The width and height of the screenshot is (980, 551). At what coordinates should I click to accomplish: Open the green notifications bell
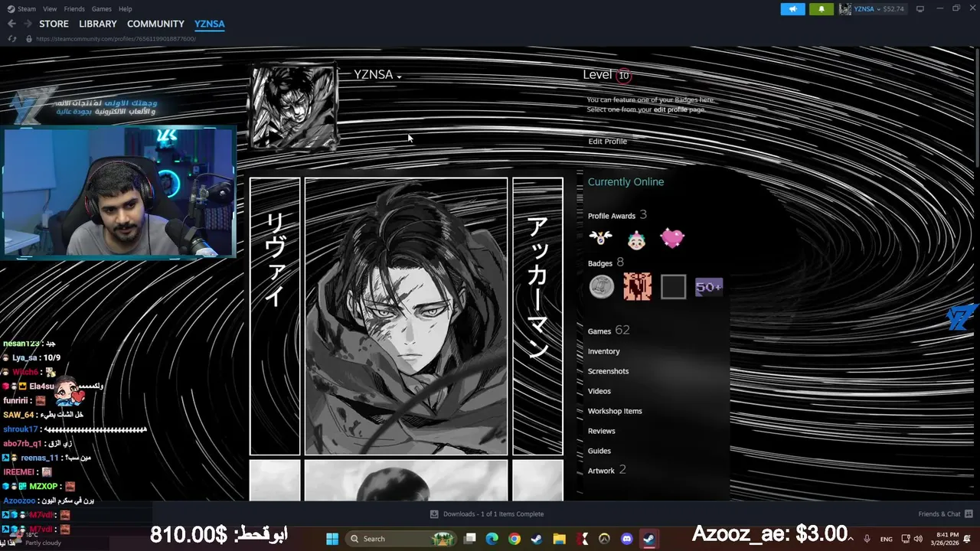(822, 9)
